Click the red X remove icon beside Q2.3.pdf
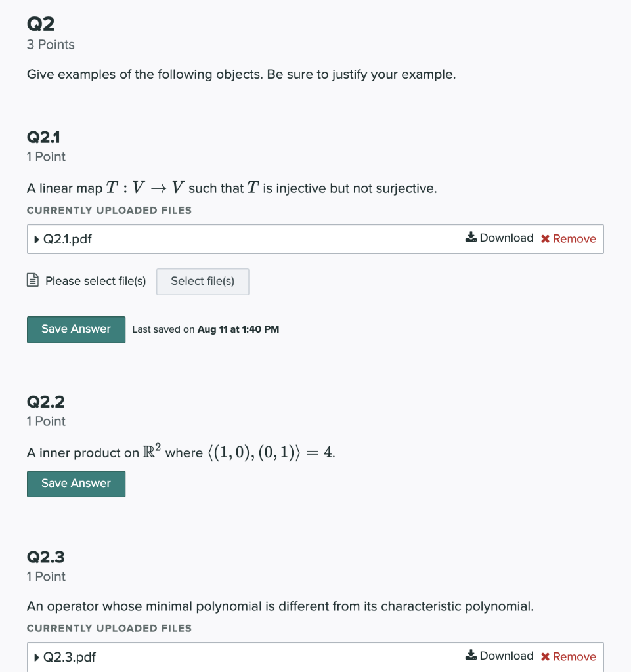This screenshot has width=631, height=672. [546, 656]
